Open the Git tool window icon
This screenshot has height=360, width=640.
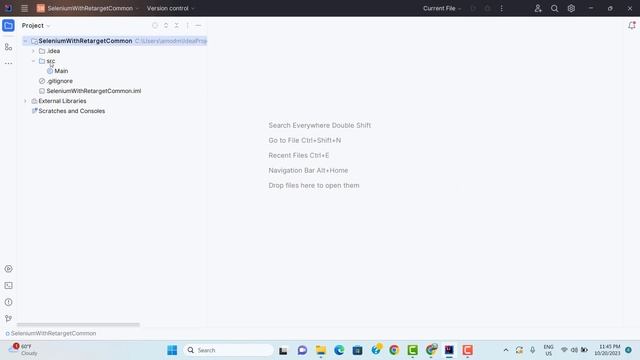pos(8,319)
